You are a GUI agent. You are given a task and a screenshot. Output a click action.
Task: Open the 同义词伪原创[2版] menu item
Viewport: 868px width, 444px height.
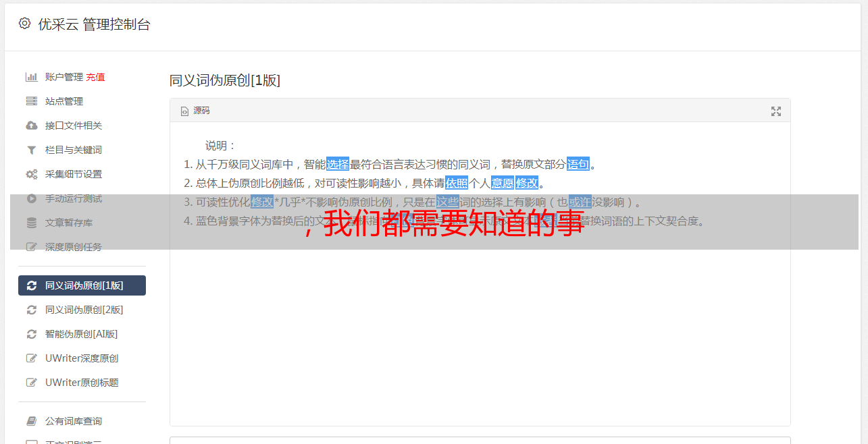[82, 310]
